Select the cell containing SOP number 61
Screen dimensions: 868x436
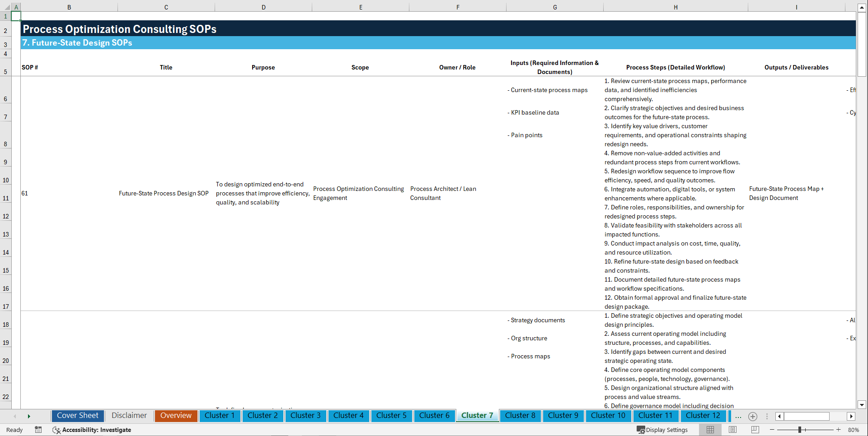[69, 194]
